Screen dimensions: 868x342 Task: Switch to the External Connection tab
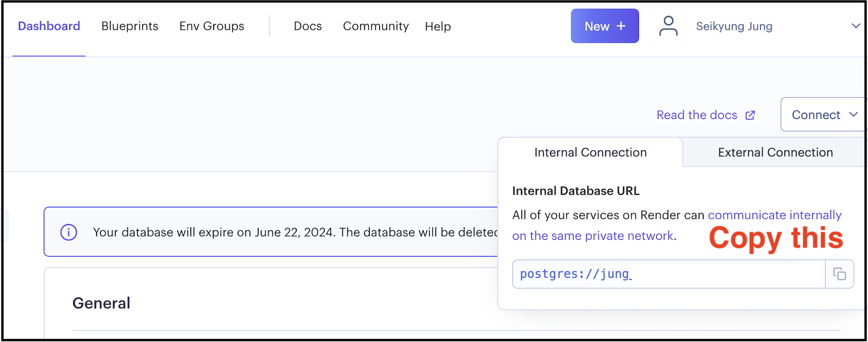click(775, 153)
